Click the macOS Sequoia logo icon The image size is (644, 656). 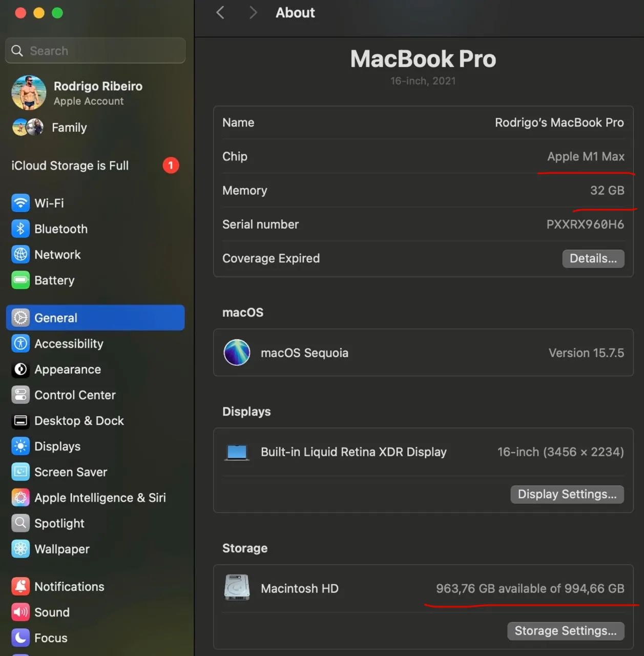[x=237, y=353]
